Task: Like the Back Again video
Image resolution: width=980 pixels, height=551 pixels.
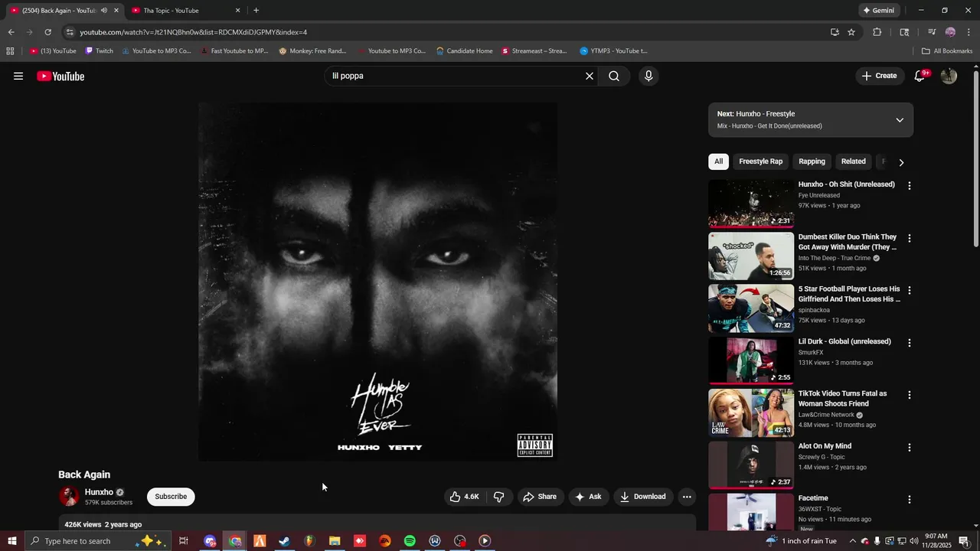Action: [x=465, y=497]
